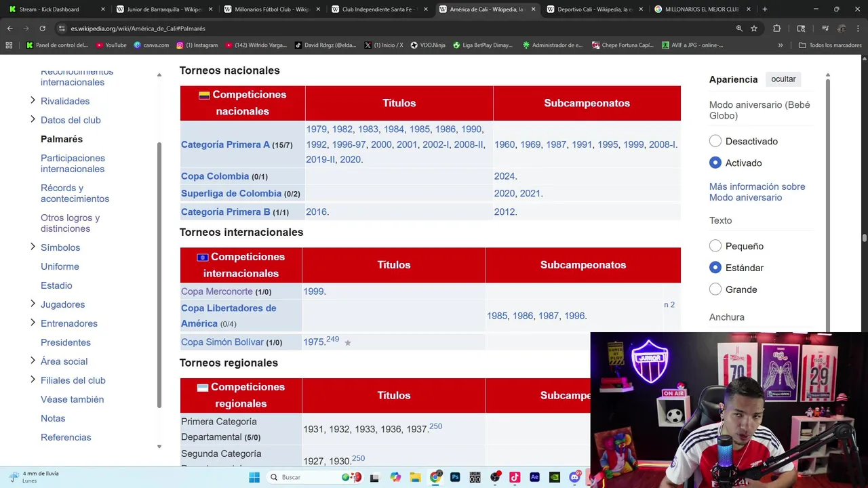Viewport: 868px width, 488px height.
Task: Open the canva.com bookmark
Action: (x=151, y=45)
